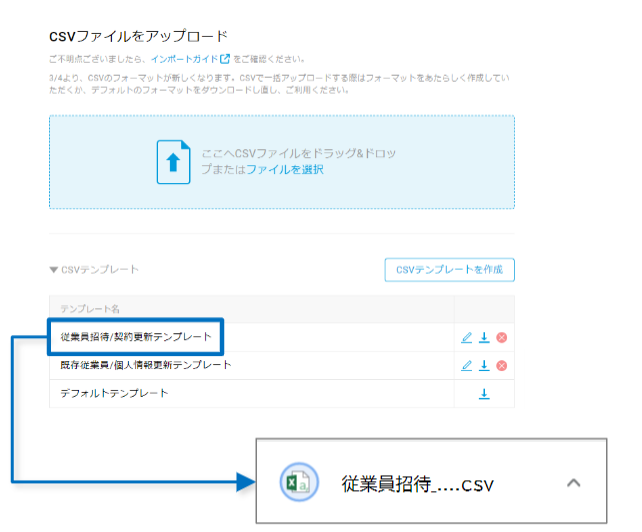Image resolution: width=642 pixels, height=532 pixels.
Task: Expand the downloaded file options chevron
Action: [574, 483]
